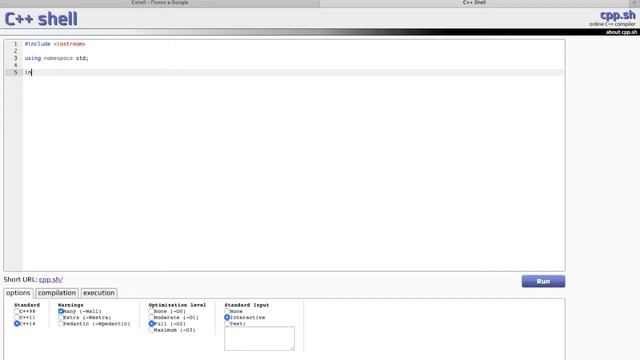Select Interactive standard input
Screen dimensions: 640x360
tap(227, 317)
